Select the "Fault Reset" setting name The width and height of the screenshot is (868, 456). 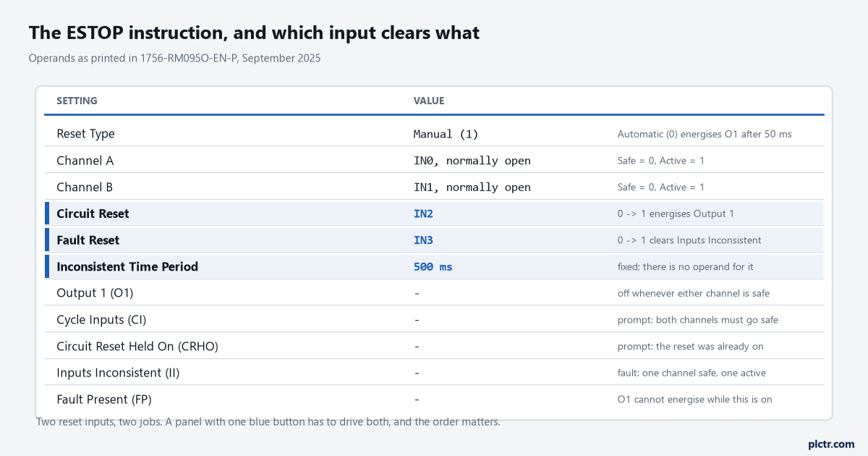(x=88, y=240)
